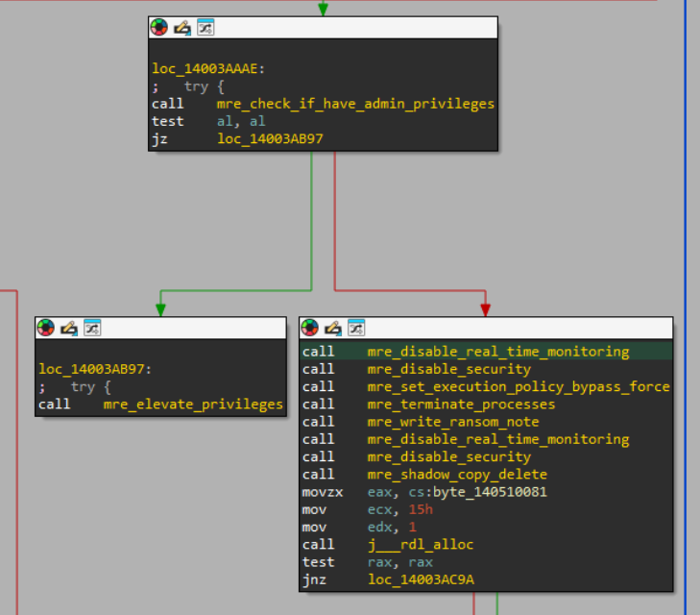Click '; try {' comment in loc_14003AB97 node
The width and height of the screenshot is (700, 615).
click(75, 386)
